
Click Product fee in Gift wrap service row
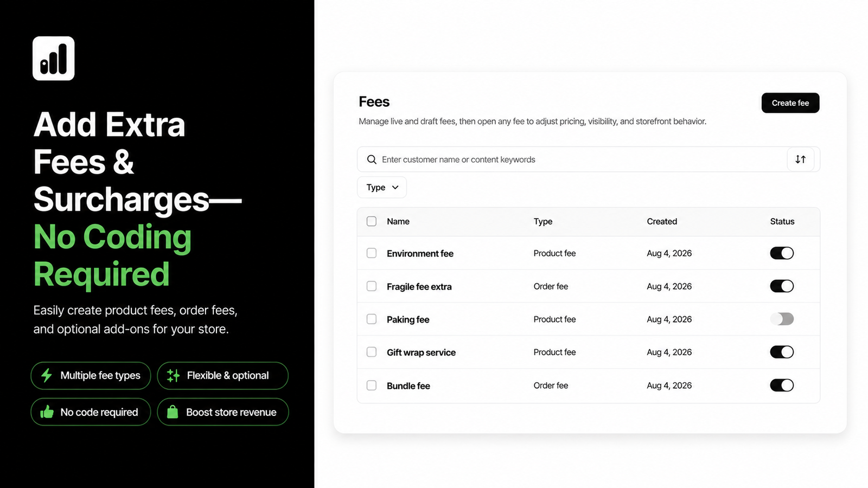(x=554, y=352)
